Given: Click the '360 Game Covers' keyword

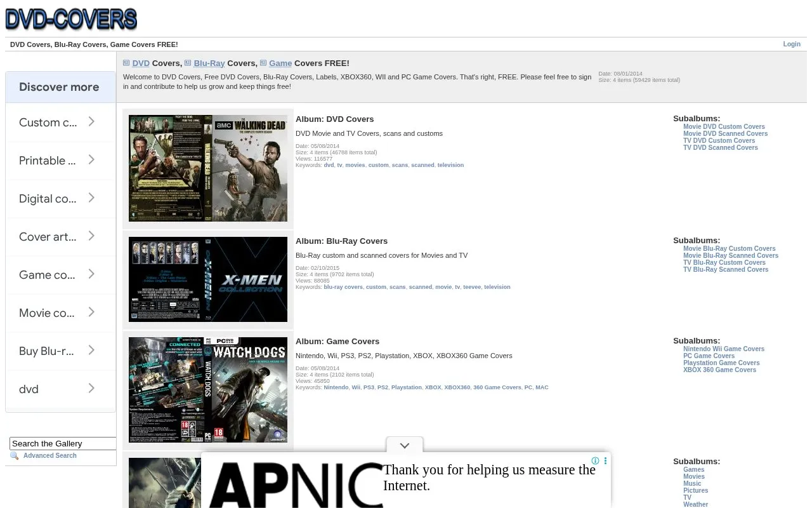Looking at the screenshot, I should pyautogui.click(x=497, y=387).
